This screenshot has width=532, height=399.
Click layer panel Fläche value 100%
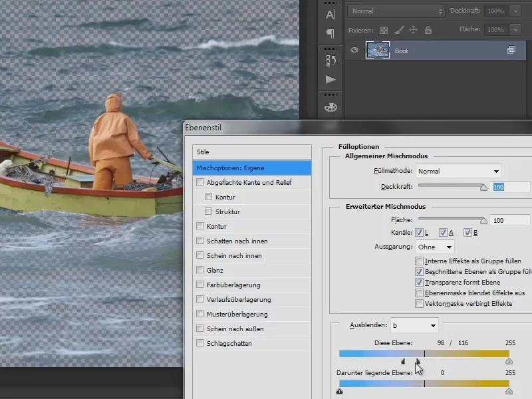[496, 30]
